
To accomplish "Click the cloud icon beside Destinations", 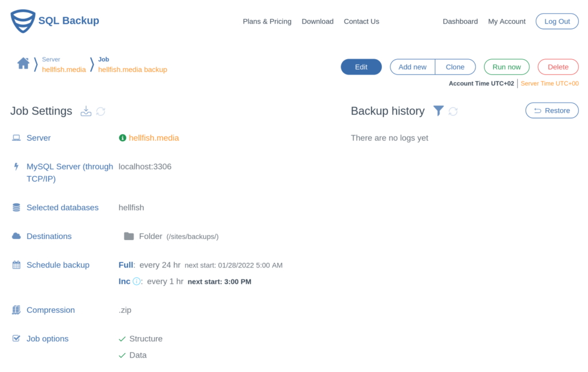I will coord(15,236).
